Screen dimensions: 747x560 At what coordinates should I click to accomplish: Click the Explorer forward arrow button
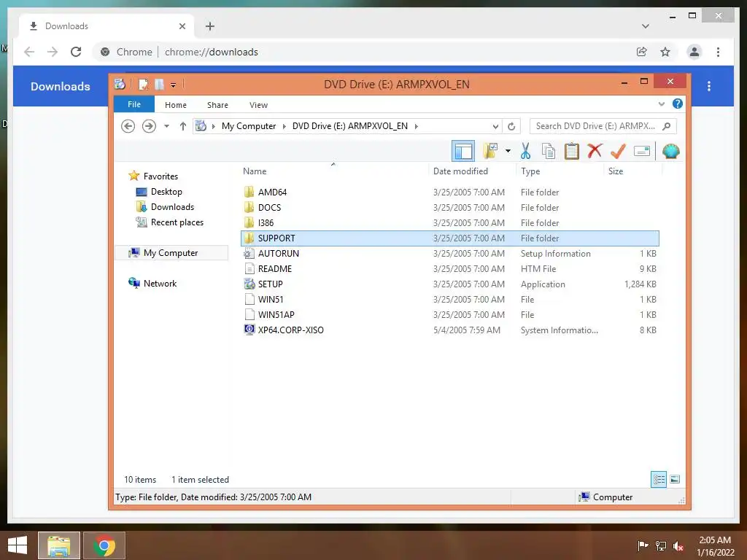pos(149,126)
